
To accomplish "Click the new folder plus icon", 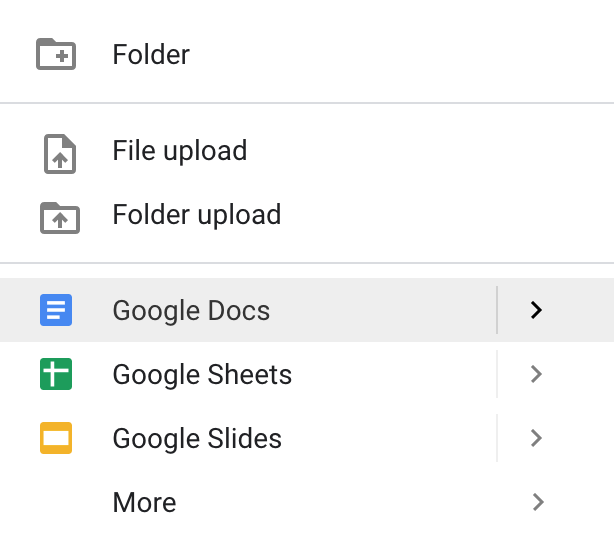I will tap(56, 54).
